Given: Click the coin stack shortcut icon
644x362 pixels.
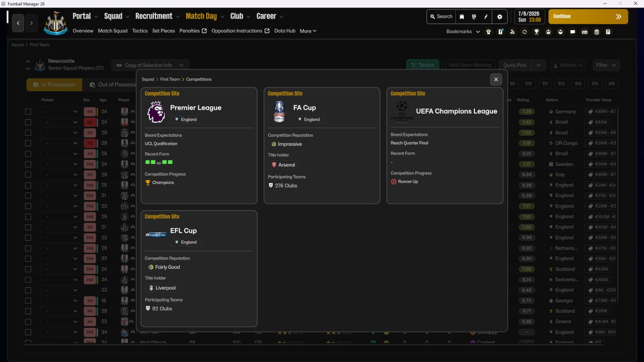Looking at the screenshot, I should coord(597,32).
